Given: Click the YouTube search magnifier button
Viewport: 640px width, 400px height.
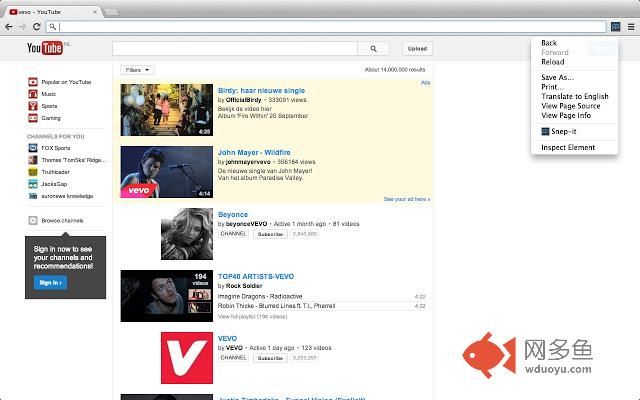Looking at the screenshot, I should pyautogui.click(x=373, y=49).
